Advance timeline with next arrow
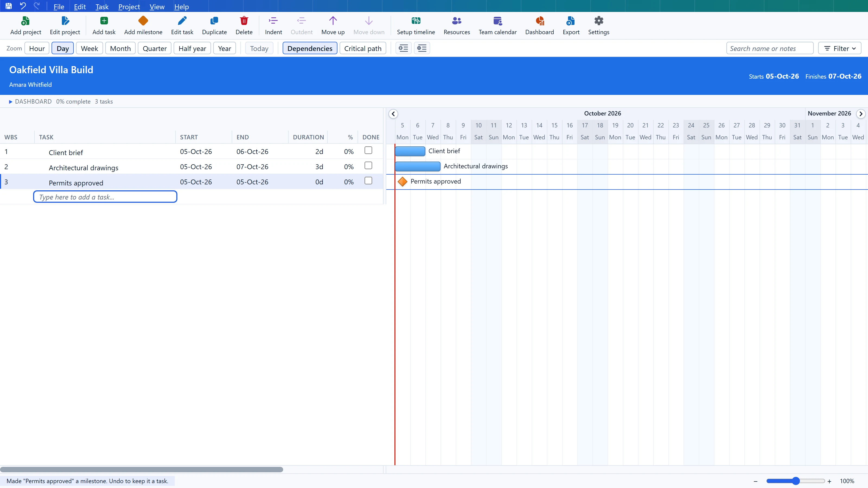 pyautogui.click(x=861, y=114)
